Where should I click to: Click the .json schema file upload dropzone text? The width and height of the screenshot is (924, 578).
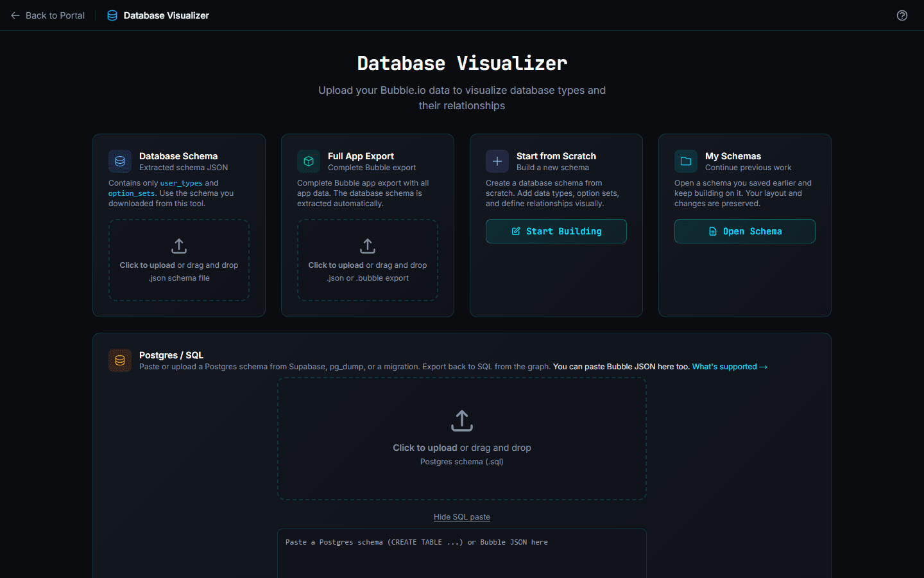pyautogui.click(x=179, y=278)
